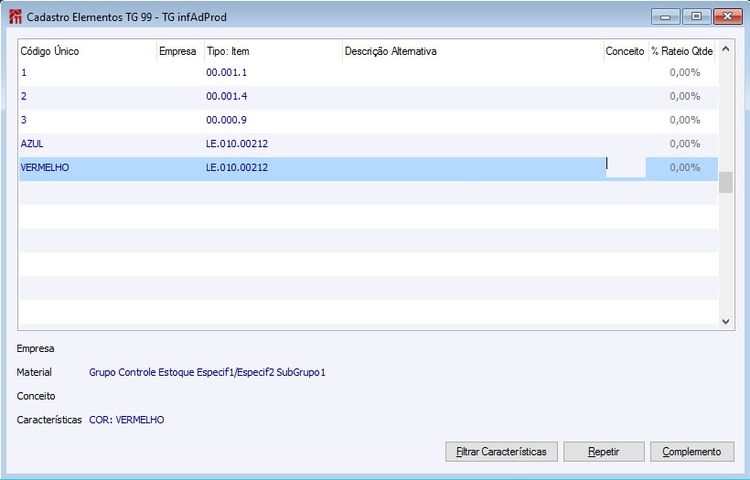Click the scroll down arrow of the table

pyautogui.click(x=726, y=321)
